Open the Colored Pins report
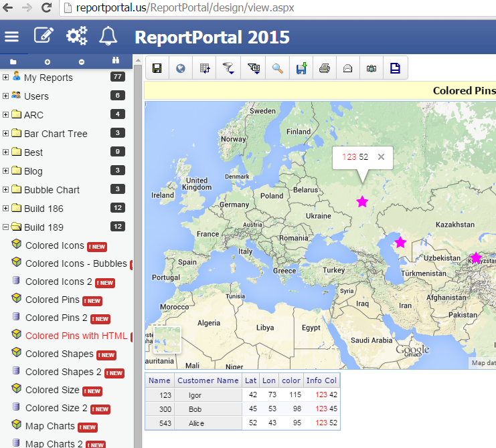 [x=52, y=300]
